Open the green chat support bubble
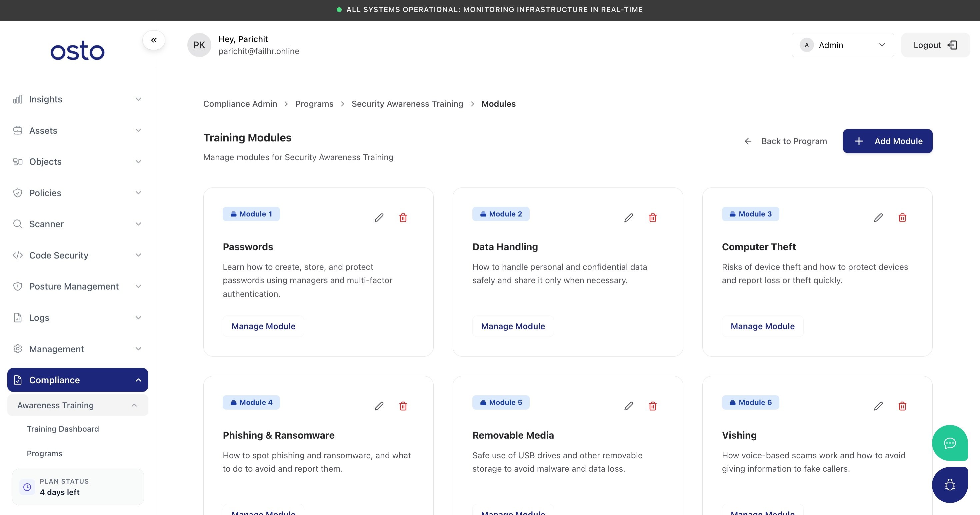This screenshot has height=515, width=980. 950,443
